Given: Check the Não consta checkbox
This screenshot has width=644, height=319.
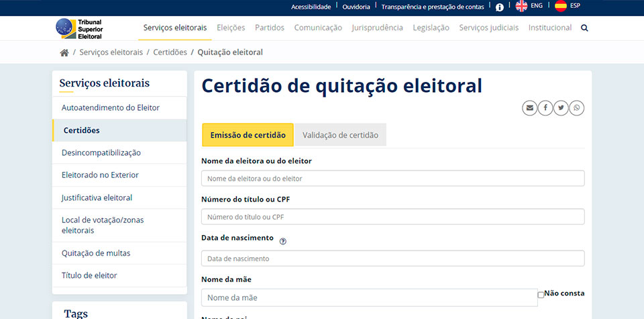Looking at the screenshot, I should pos(541,294).
